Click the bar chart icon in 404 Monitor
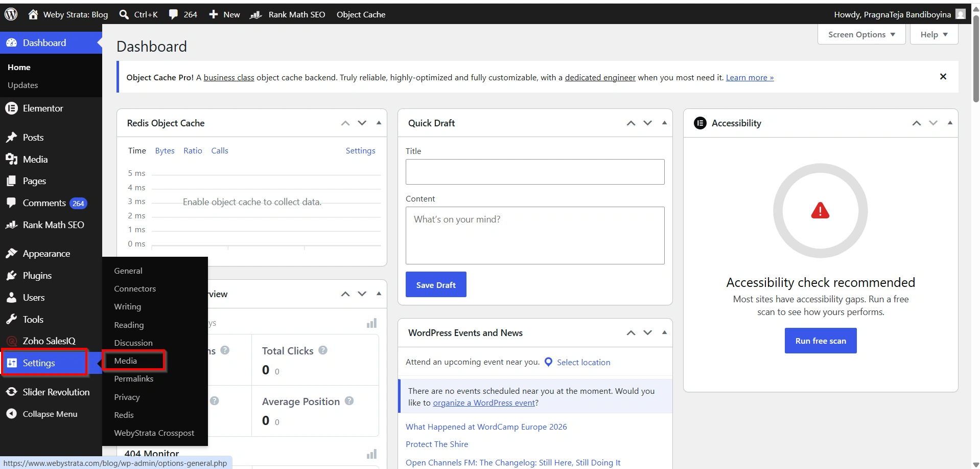Screen dimensions: 980x469 click(x=372, y=454)
